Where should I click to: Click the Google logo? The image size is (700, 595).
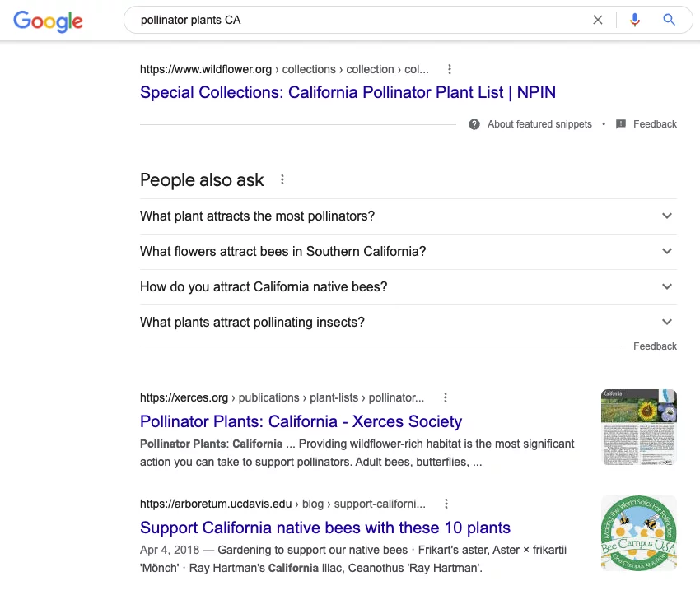tap(49, 21)
